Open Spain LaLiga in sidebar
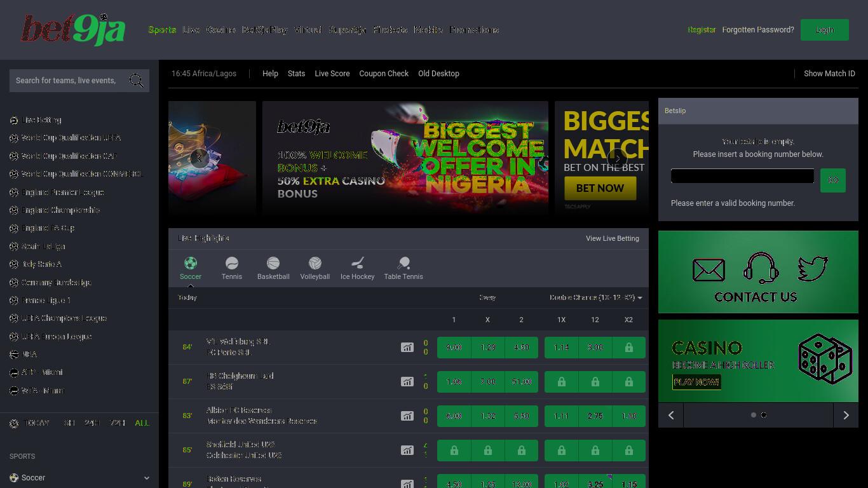This screenshot has width=868, height=488. click(x=43, y=247)
